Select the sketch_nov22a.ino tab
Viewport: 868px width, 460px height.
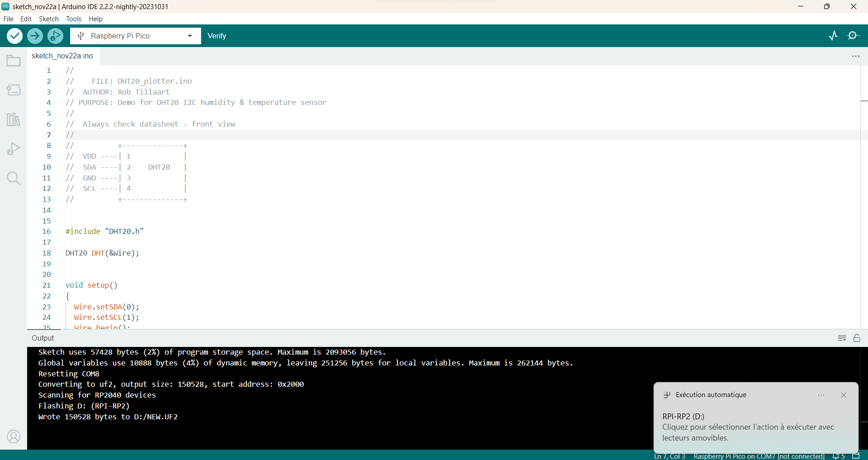point(62,56)
